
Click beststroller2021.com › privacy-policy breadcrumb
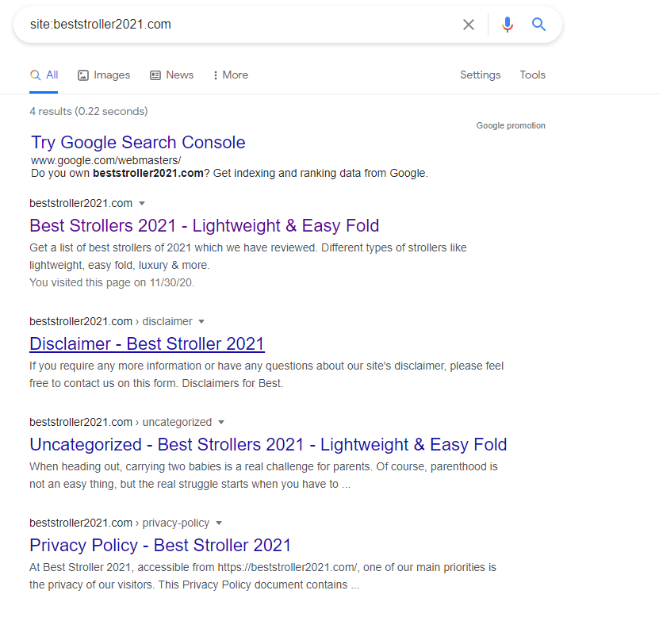120,523
